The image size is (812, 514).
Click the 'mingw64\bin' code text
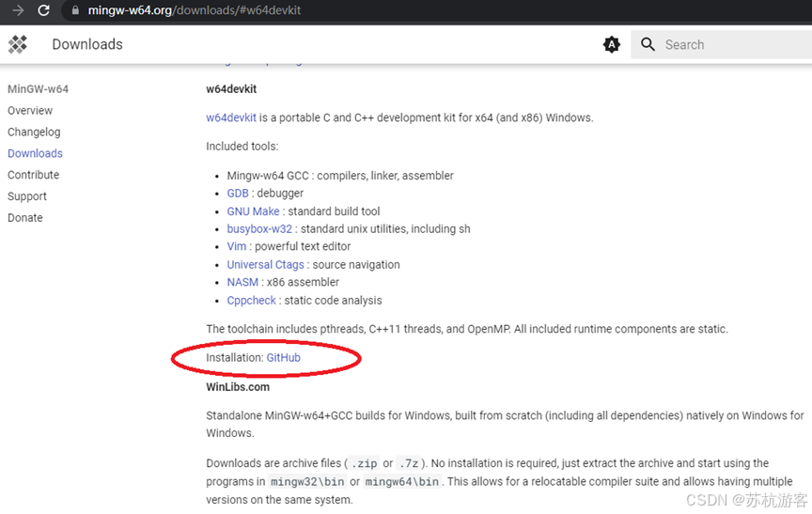click(x=402, y=482)
